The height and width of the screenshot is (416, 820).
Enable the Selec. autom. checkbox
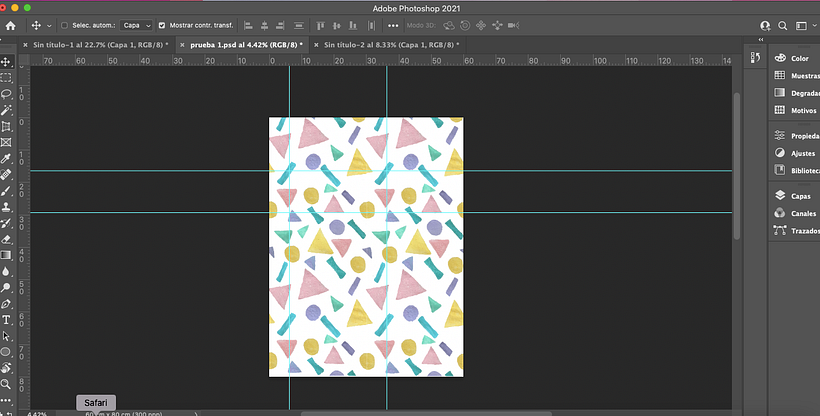[x=64, y=25]
